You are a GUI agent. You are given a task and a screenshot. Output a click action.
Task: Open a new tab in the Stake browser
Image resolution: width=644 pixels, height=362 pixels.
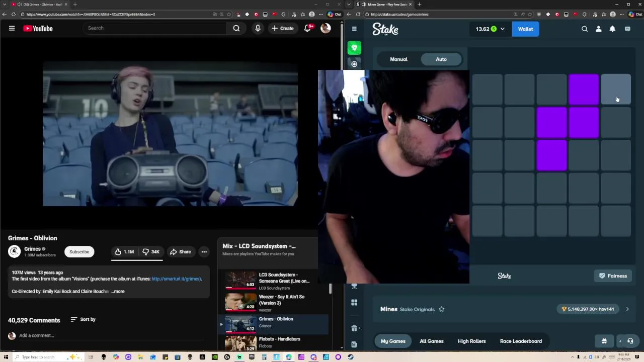419,5
